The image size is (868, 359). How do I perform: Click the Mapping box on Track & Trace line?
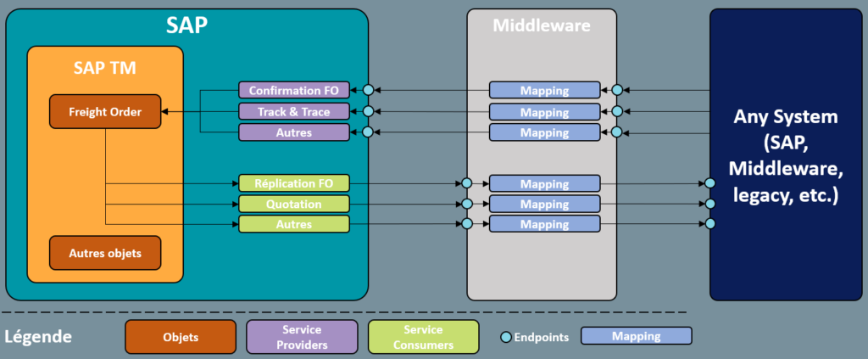pos(545,112)
